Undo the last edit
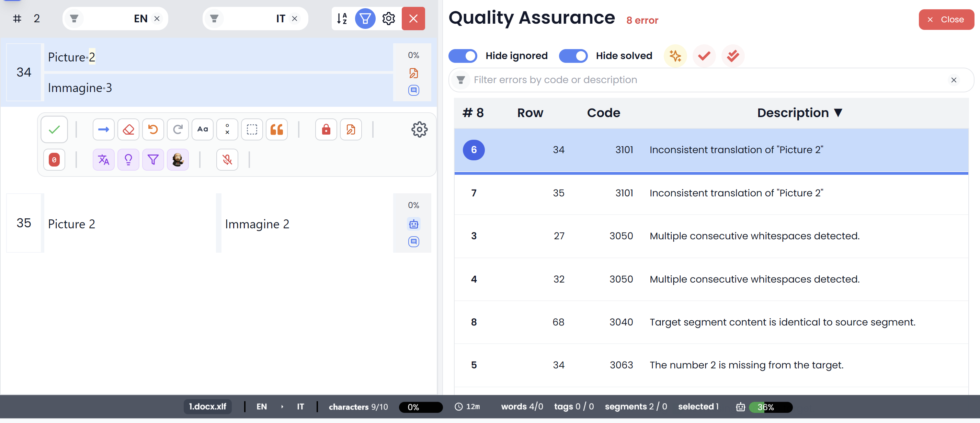 point(153,129)
